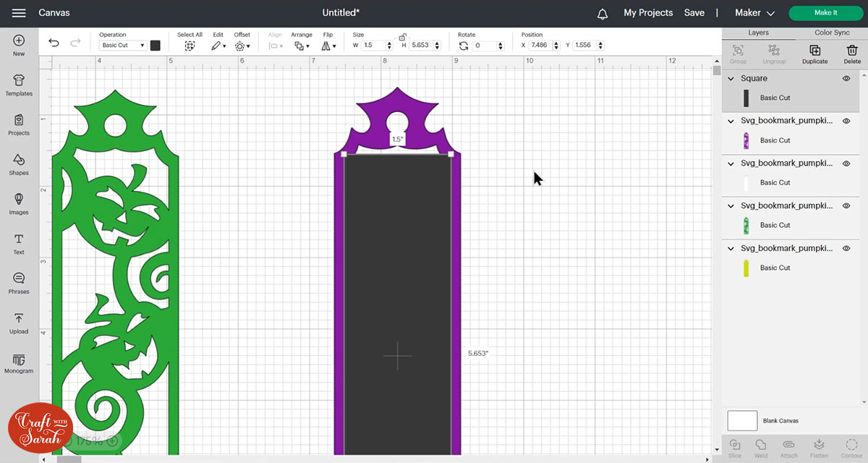Open My Projects link
This screenshot has width=868, height=463.
(x=648, y=13)
